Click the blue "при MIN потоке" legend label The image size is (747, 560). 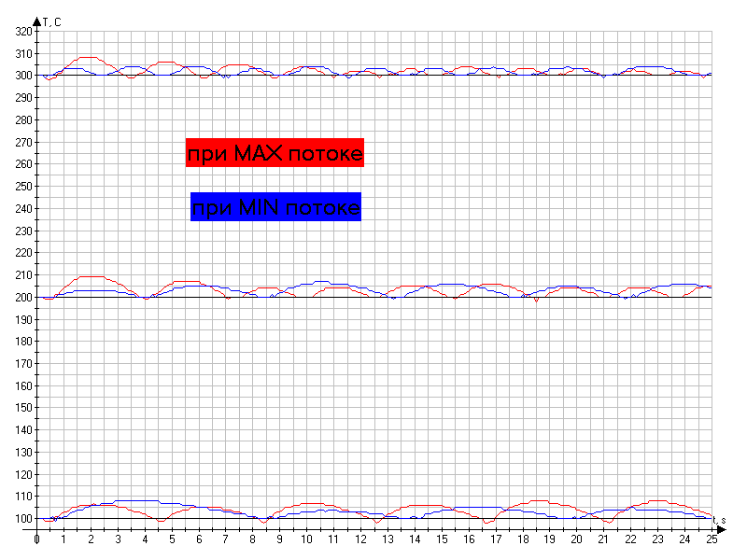click(x=275, y=206)
